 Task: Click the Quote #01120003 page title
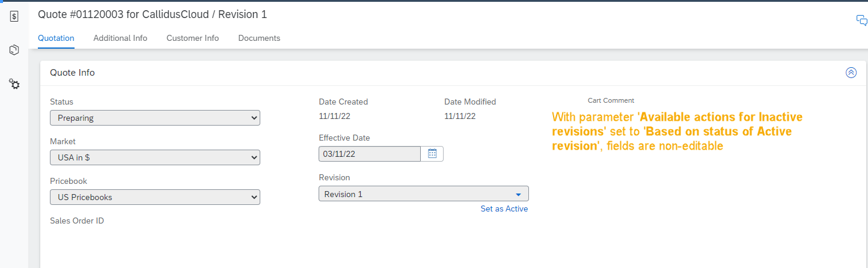pyautogui.click(x=152, y=14)
